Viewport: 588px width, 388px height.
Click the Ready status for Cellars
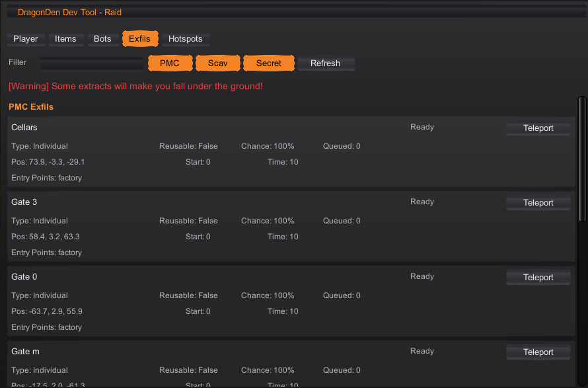click(x=422, y=127)
